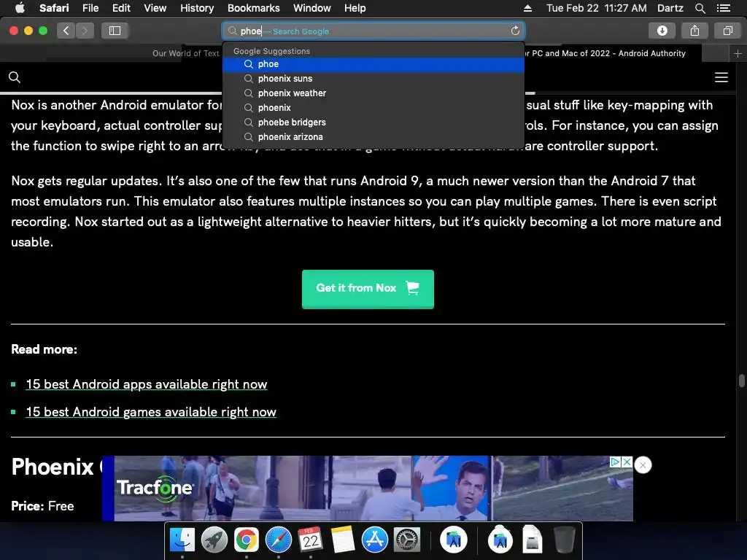Screen dimensions: 747x560
Task: Open Trash in the Dock
Action: (565, 540)
